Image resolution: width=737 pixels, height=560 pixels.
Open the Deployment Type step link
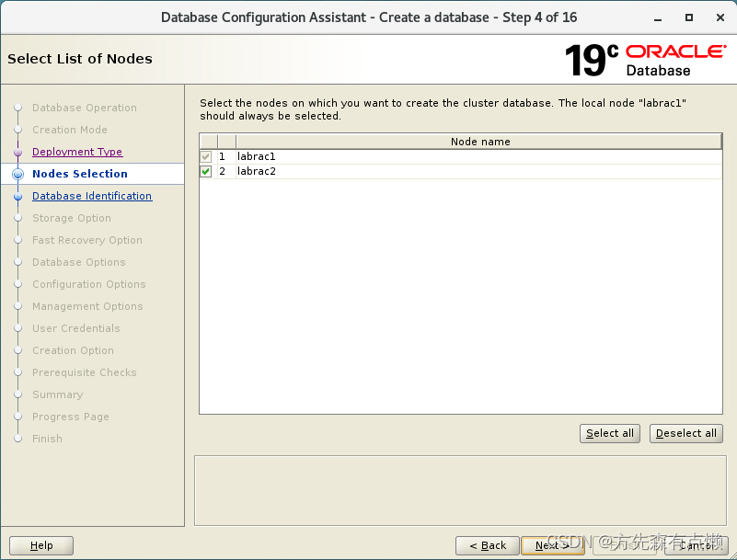[x=77, y=152]
